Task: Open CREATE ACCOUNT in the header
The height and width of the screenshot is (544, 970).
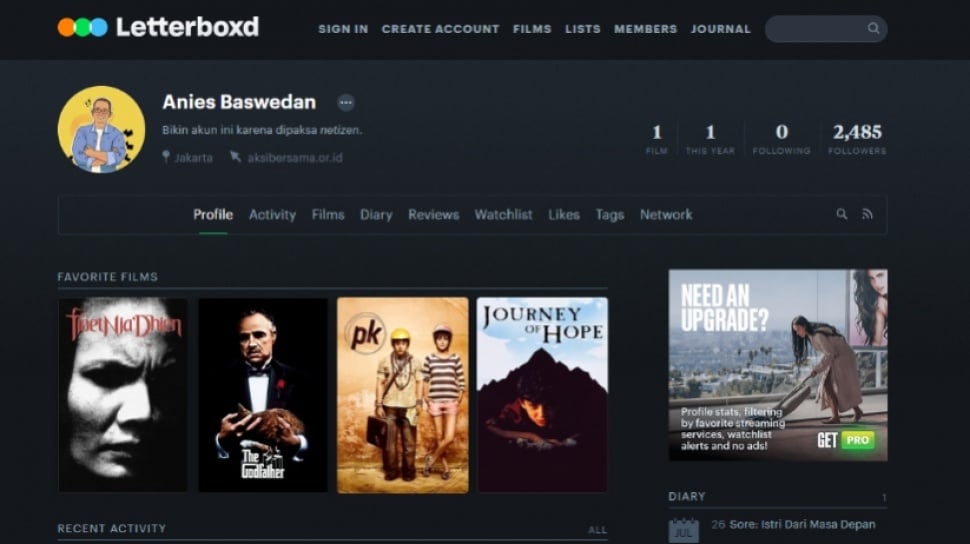Action: 440,29
